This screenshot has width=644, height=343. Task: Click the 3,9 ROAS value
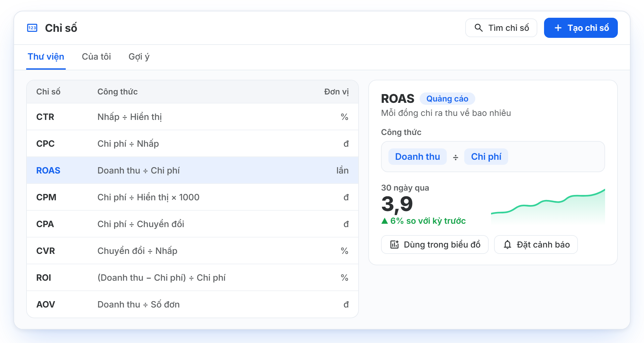[x=397, y=204]
